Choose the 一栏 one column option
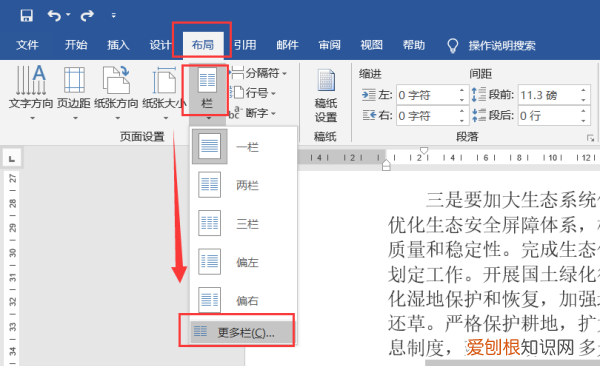Viewport: 600px width, 366px height. 244,147
